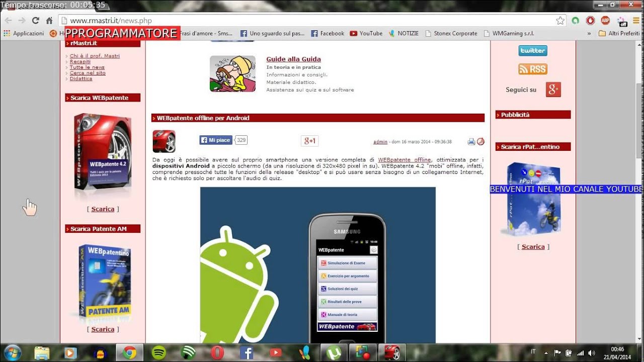Viewport: 644px width, 362px height.
Task: Click the article G+1 button
Action: tap(309, 141)
